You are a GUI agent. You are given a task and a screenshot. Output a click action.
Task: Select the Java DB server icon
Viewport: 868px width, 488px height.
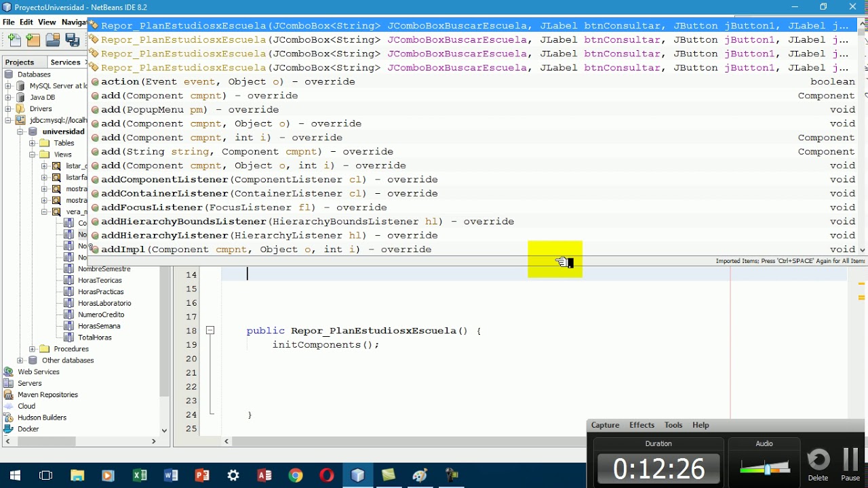(20, 98)
